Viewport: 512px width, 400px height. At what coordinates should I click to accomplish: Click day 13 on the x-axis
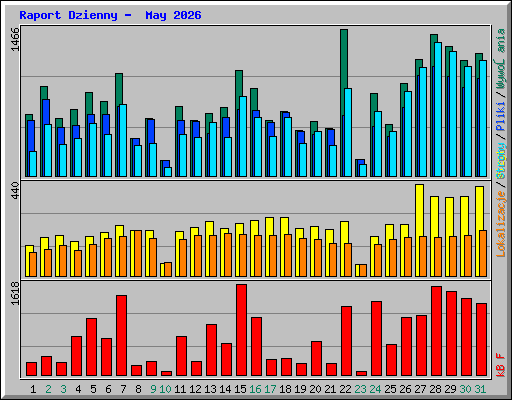click(x=210, y=389)
